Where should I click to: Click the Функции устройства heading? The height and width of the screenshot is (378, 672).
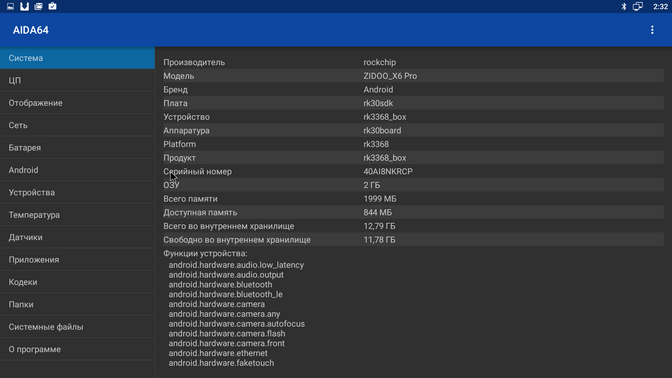click(x=205, y=254)
